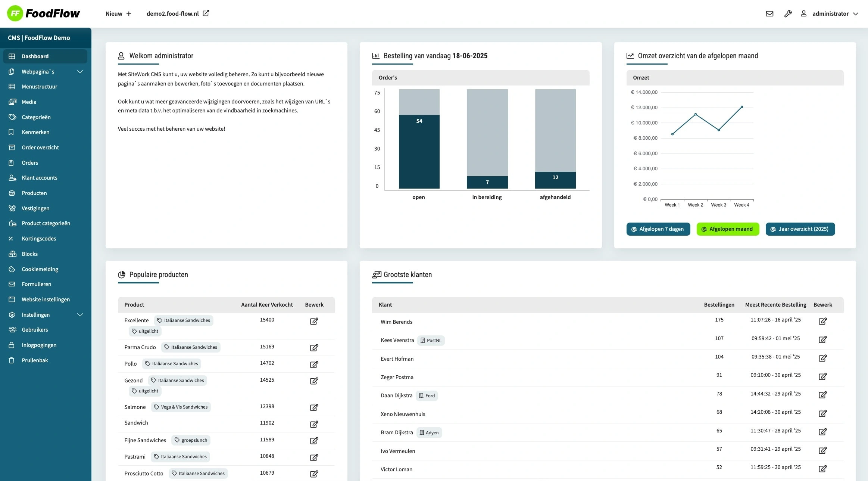Click the PostNL tag beside Kees Veenstra
Screen dimensions: 868x481
(431, 340)
